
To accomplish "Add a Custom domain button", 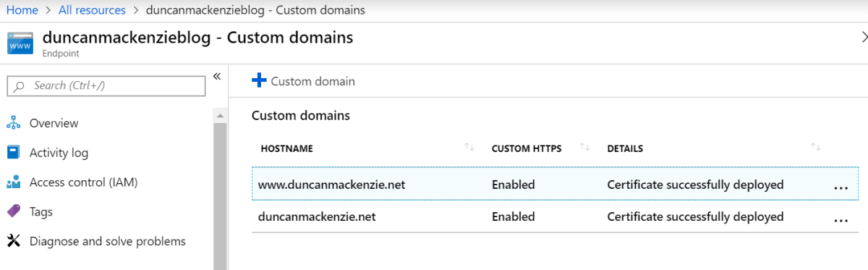I will 303,81.
